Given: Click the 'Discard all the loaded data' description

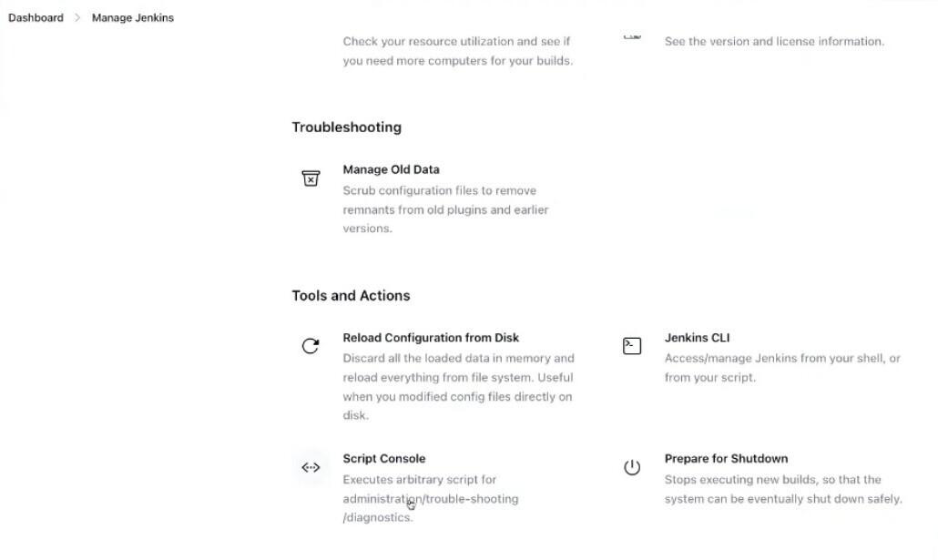Looking at the screenshot, I should coord(458,386).
